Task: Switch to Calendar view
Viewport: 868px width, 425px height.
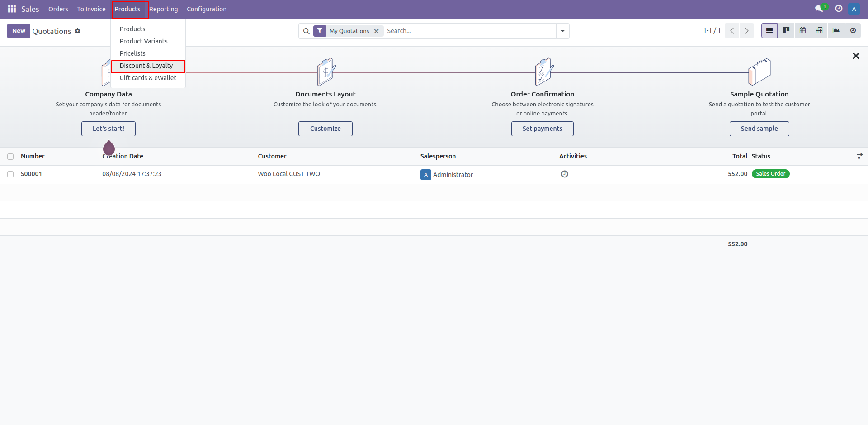Action: [x=802, y=31]
